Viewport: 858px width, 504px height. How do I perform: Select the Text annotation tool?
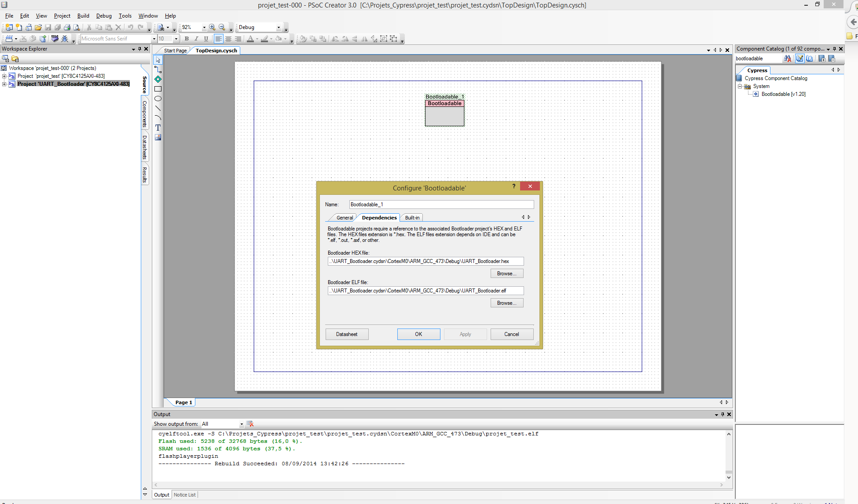(x=158, y=128)
